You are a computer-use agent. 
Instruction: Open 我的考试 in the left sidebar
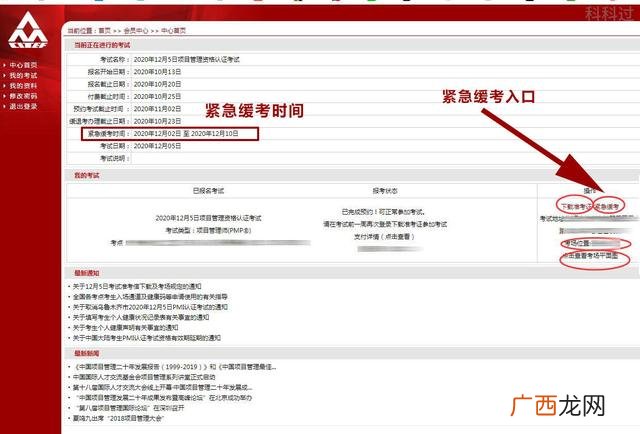23,76
